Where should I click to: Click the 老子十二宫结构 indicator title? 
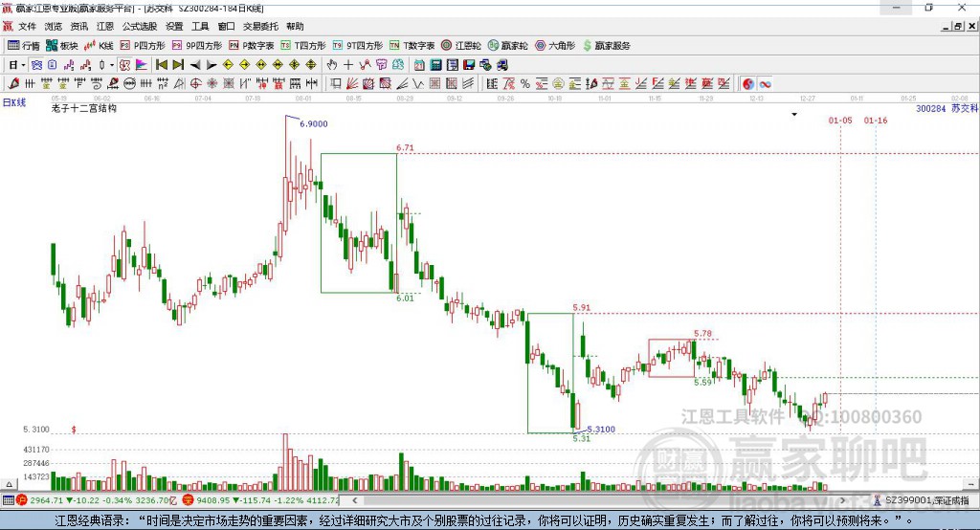(84, 108)
